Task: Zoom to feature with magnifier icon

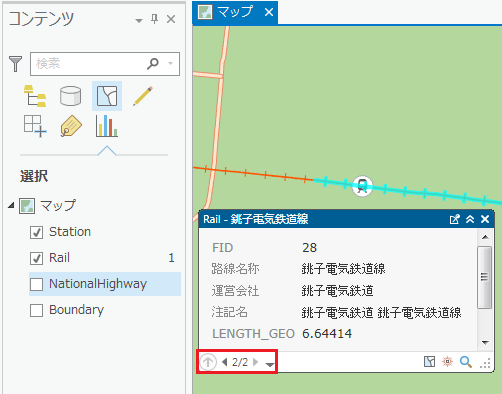Action: click(466, 362)
